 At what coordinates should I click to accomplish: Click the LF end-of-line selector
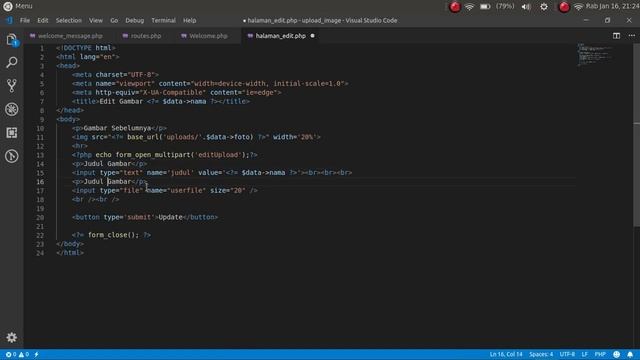pos(584,354)
